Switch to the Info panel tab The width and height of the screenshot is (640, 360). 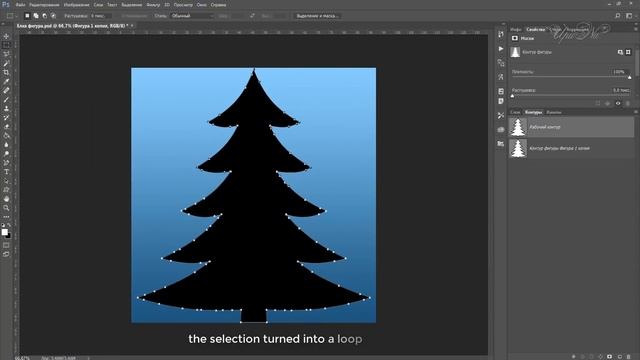click(516, 29)
